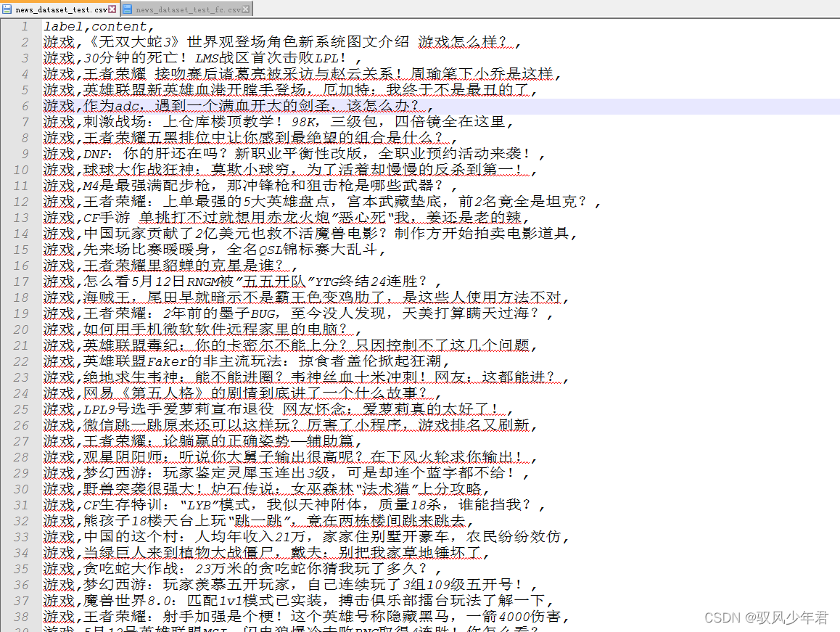840x632 pixels.
Task: Click the line about 魔兽世界8.0
Action: point(298,600)
